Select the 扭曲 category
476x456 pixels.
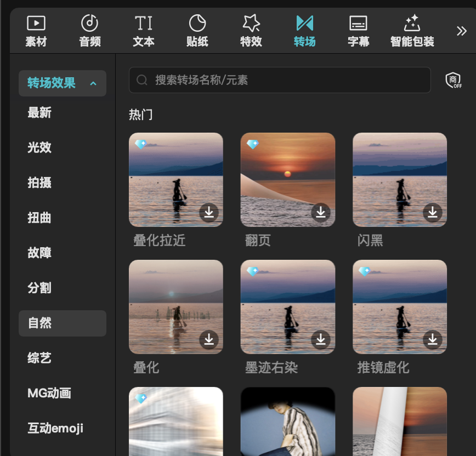click(x=40, y=218)
